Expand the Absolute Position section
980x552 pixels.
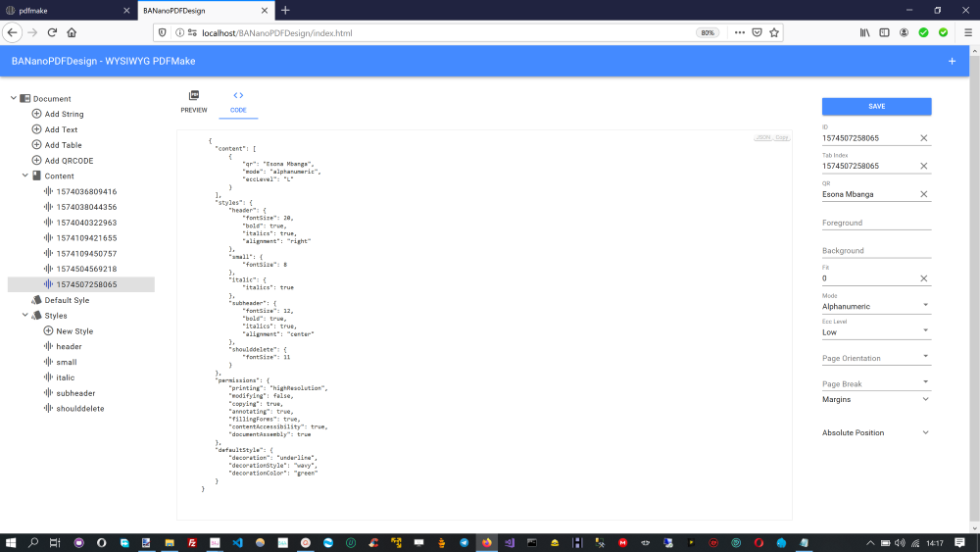click(876, 432)
